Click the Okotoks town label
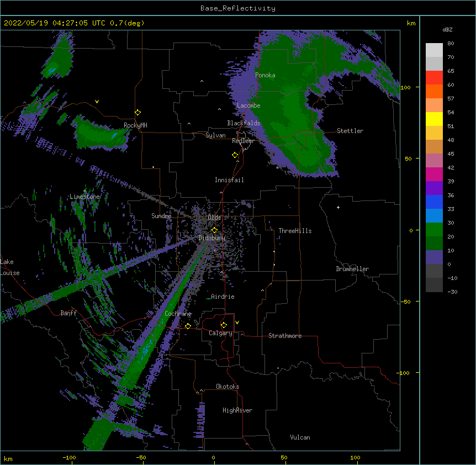This screenshot has height=465, width=476. point(228,387)
